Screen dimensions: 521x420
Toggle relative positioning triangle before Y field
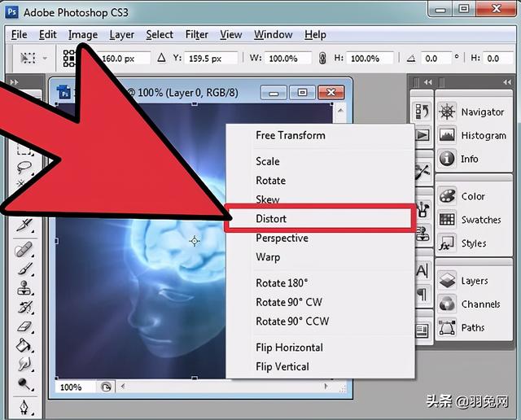pos(161,58)
